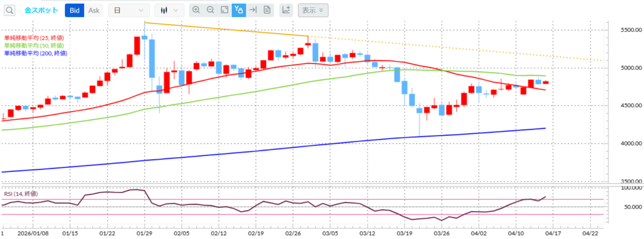644x239 pixels.
Task: Zoom out on the chart
Action: (x=210, y=10)
